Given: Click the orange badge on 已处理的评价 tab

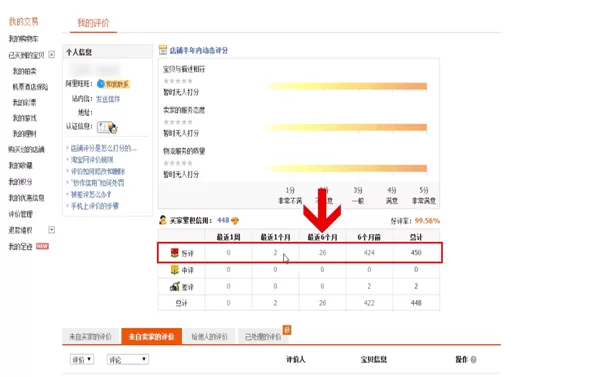Looking at the screenshot, I should click(287, 330).
